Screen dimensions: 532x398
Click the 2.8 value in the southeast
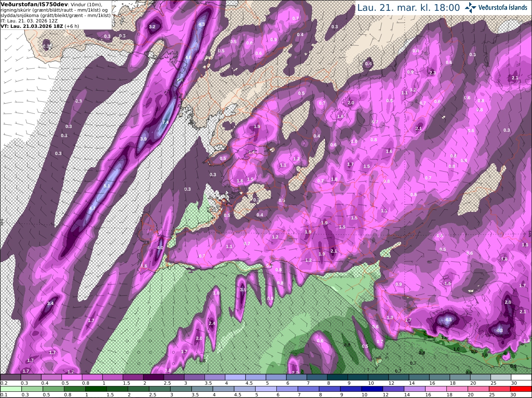click(x=508, y=302)
